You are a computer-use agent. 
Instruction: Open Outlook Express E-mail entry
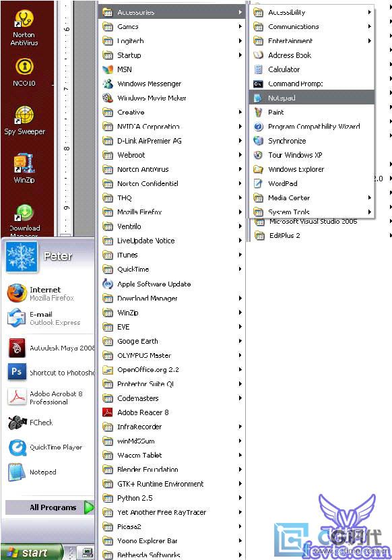click(48, 318)
